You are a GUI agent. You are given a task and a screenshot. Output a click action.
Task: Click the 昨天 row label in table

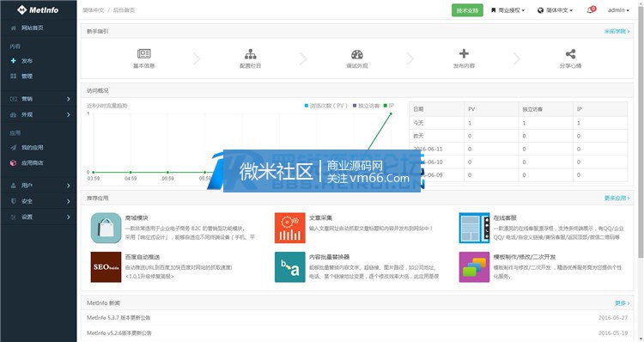[418, 136]
